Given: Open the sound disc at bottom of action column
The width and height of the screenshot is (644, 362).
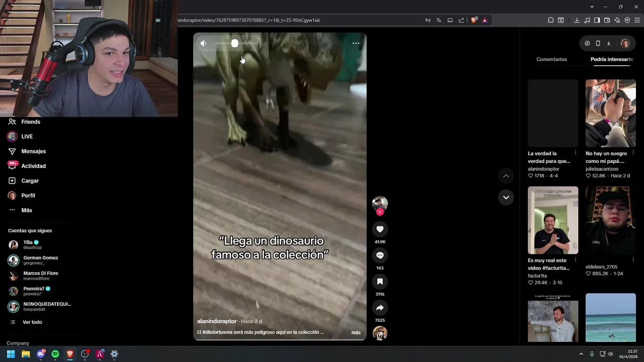Looking at the screenshot, I should click(380, 333).
